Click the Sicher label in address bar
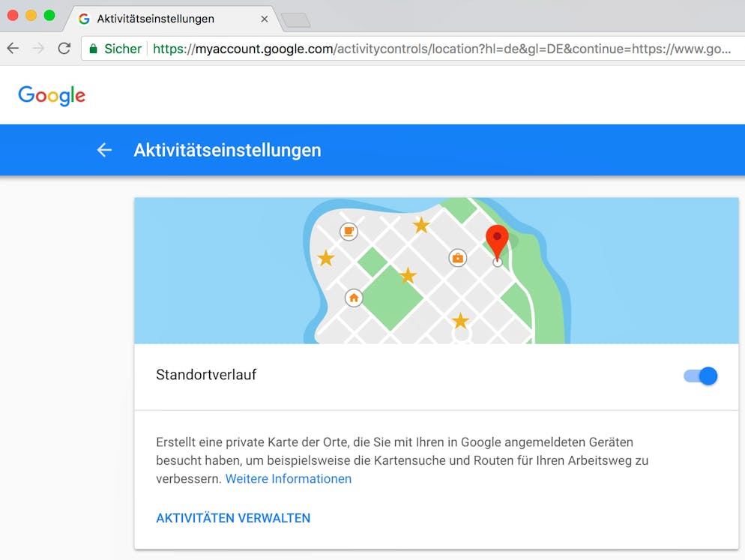The image size is (745, 560). click(x=123, y=49)
